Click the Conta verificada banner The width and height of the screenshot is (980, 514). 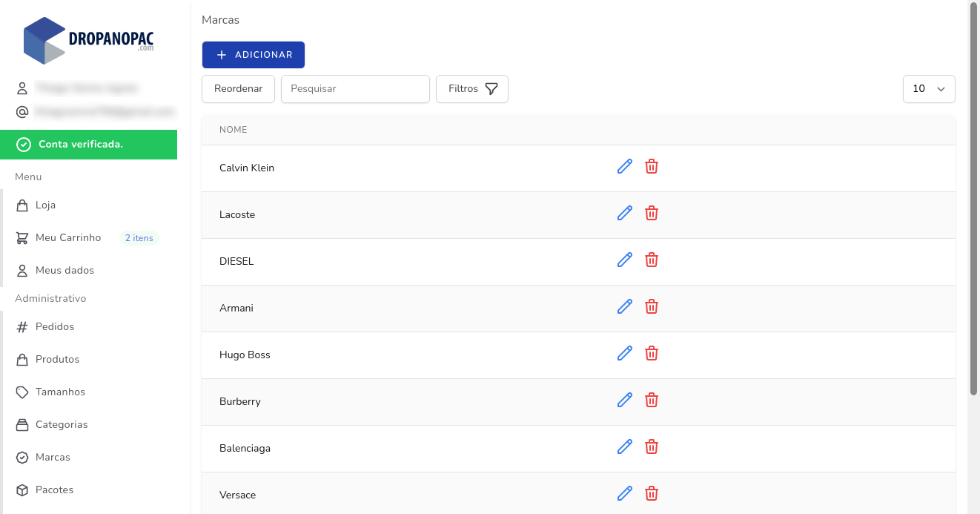point(89,145)
